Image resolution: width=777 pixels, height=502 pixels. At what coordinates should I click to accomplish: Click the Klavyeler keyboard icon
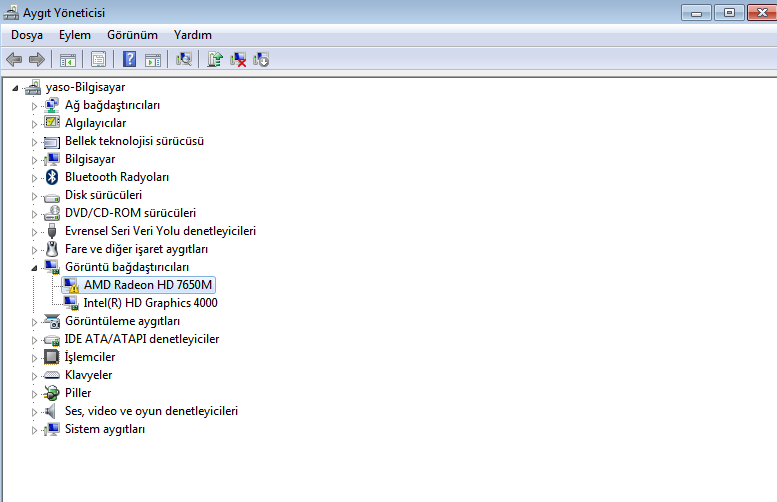pyautogui.click(x=52, y=375)
